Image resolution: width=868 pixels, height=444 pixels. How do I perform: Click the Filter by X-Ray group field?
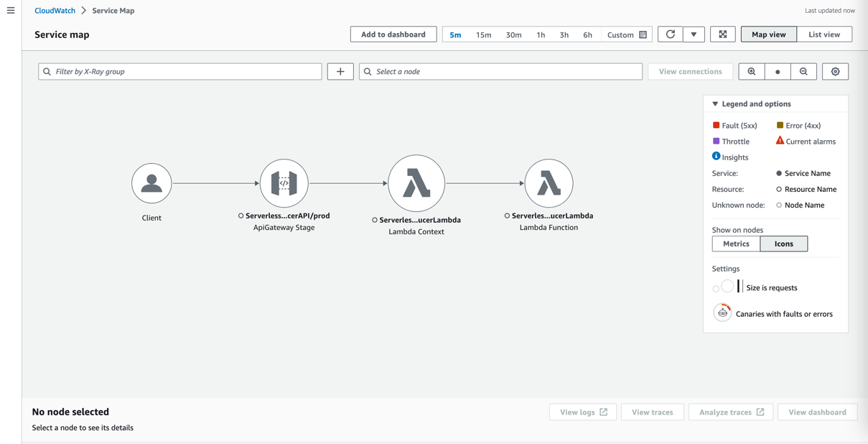click(x=180, y=72)
